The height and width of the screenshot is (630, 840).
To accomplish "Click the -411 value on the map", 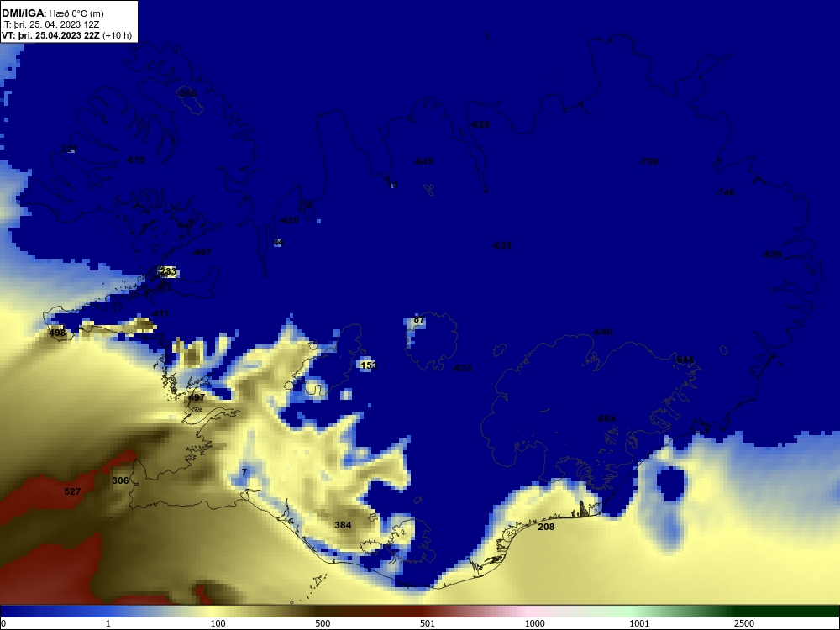I will click(x=159, y=313).
